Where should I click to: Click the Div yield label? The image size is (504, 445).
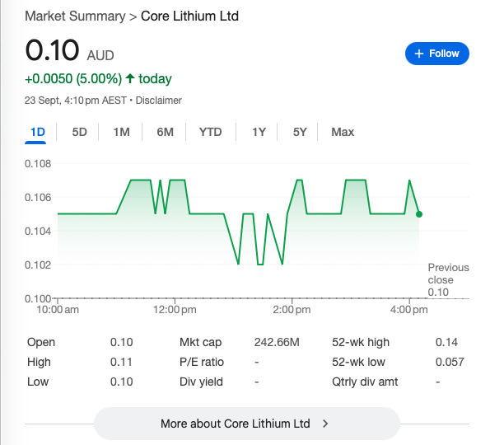click(201, 382)
